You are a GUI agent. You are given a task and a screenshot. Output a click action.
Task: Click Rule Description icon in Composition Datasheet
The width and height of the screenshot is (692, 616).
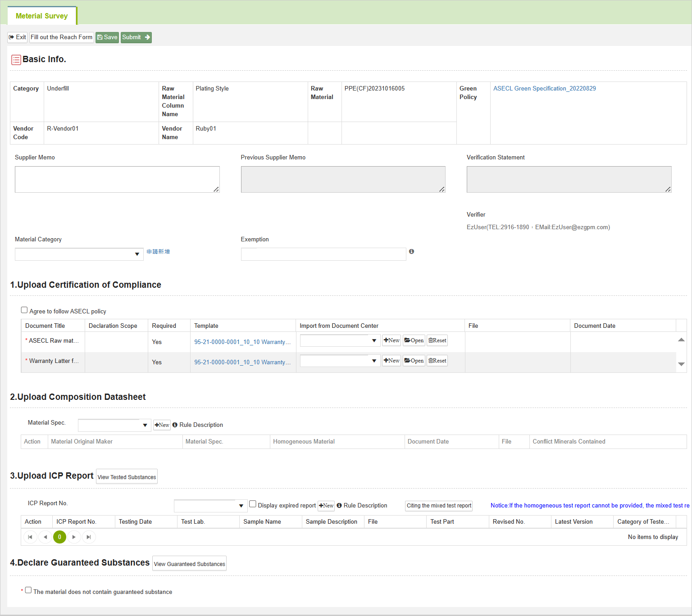pyautogui.click(x=175, y=425)
